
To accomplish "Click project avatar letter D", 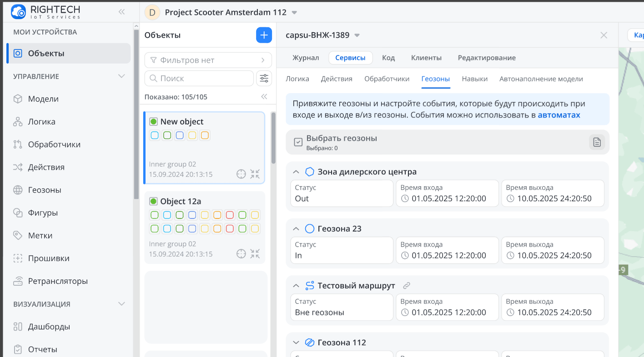I will click(152, 12).
